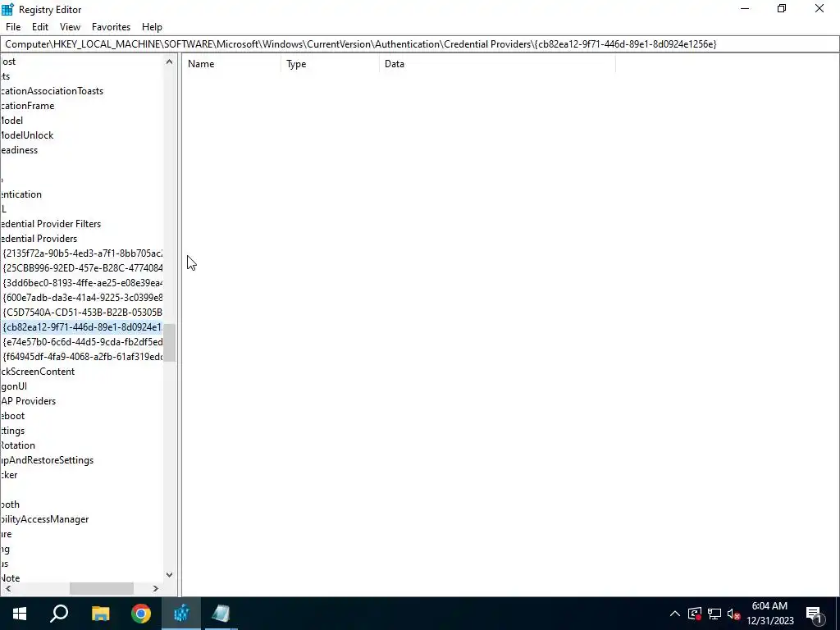Open the taskbar clock and date

pos(769,614)
